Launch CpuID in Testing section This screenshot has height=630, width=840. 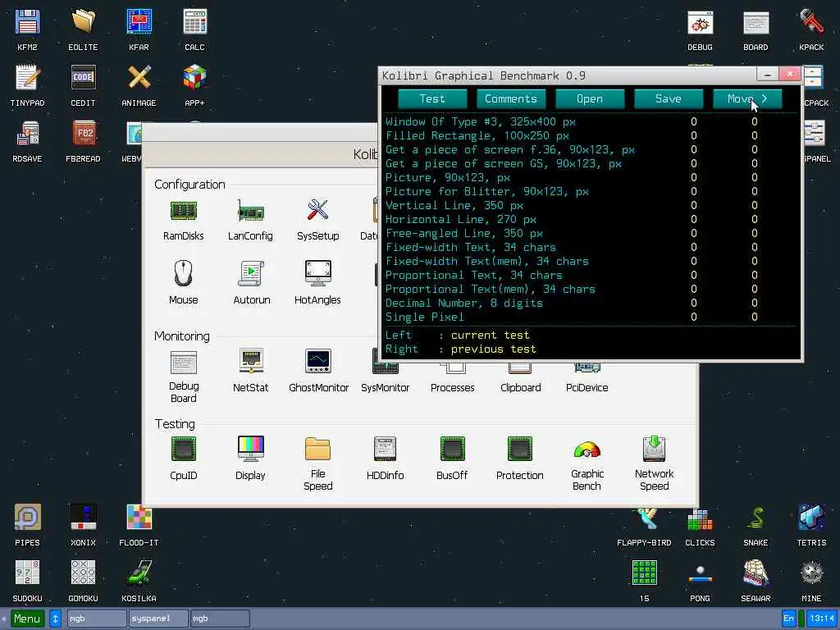point(184,450)
